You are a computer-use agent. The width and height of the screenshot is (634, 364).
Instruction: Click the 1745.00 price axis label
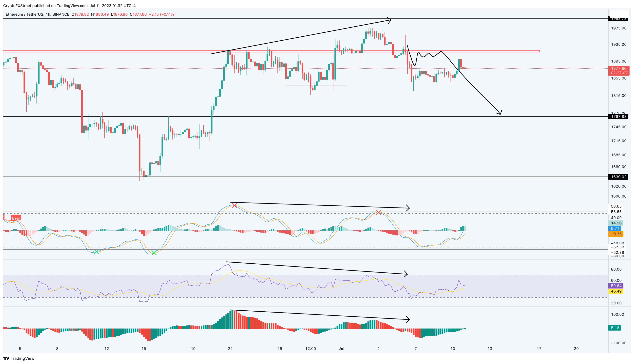(x=618, y=127)
